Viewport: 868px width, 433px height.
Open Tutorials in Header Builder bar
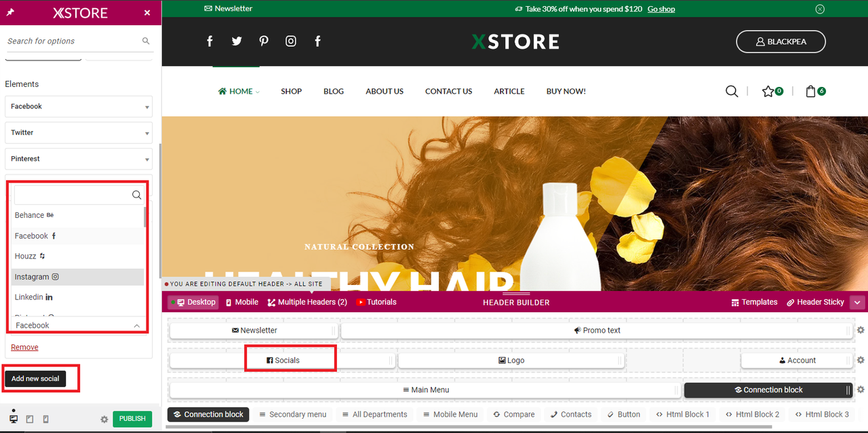[x=376, y=302]
